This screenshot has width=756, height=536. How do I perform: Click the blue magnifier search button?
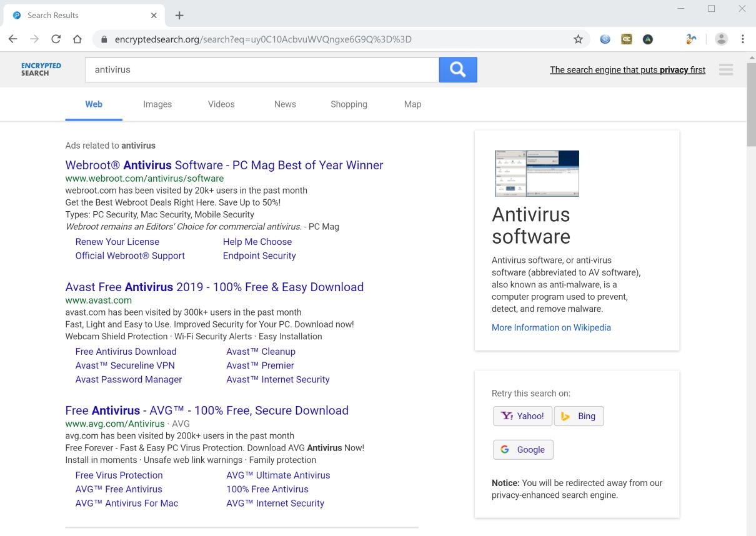pyautogui.click(x=458, y=70)
